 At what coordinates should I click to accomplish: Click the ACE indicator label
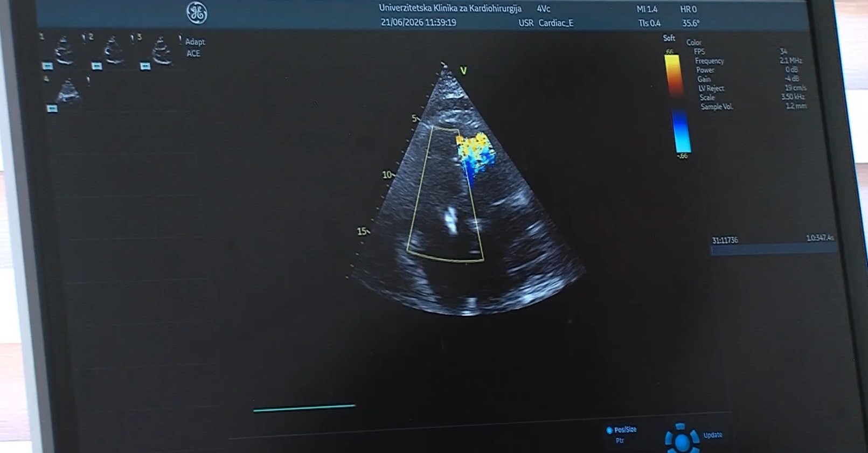pyautogui.click(x=193, y=53)
